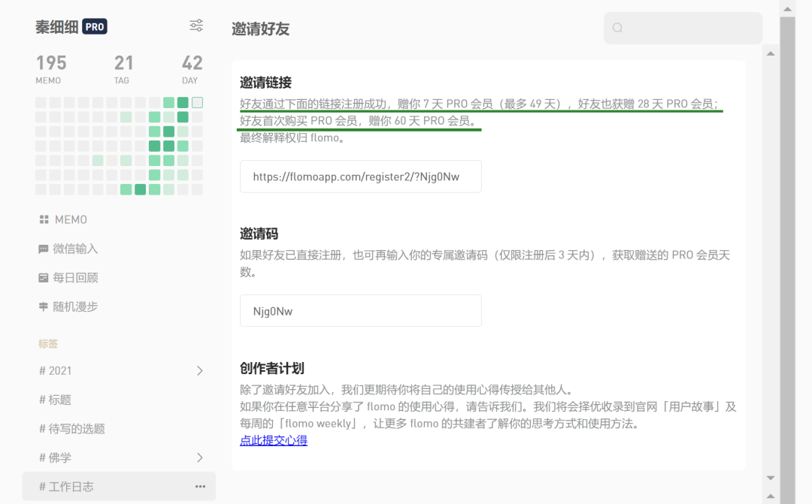Open the three-dot menu for 工作日志
The width and height of the screenshot is (812, 504).
pyautogui.click(x=201, y=487)
